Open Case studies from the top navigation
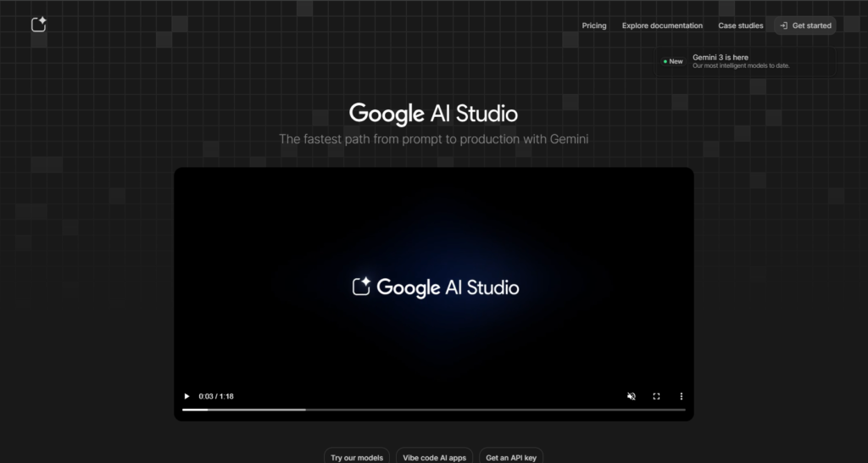868x463 pixels. click(740, 25)
